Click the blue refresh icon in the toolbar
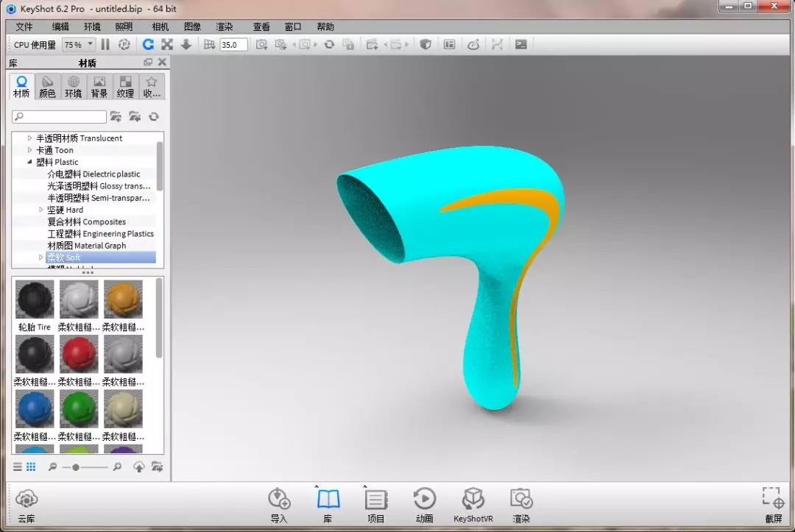The width and height of the screenshot is (795, 532). [x=148, y=45]
